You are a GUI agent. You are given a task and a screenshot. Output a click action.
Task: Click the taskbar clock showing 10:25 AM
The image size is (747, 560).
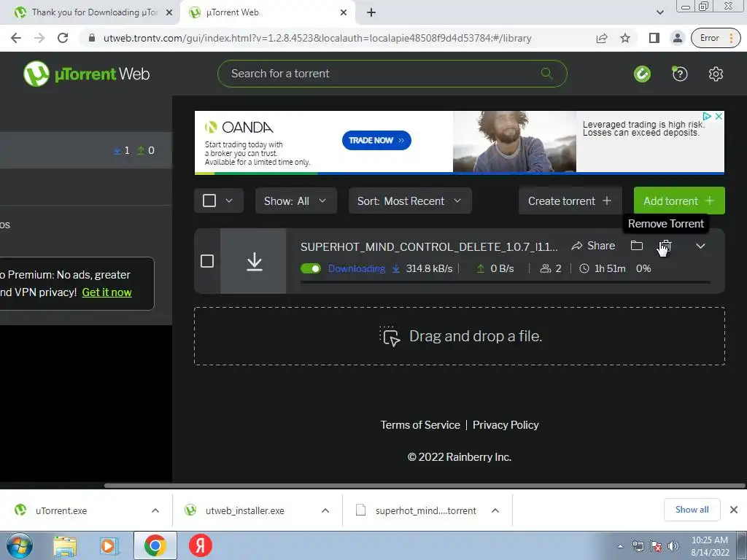click(x=709, y=546)
